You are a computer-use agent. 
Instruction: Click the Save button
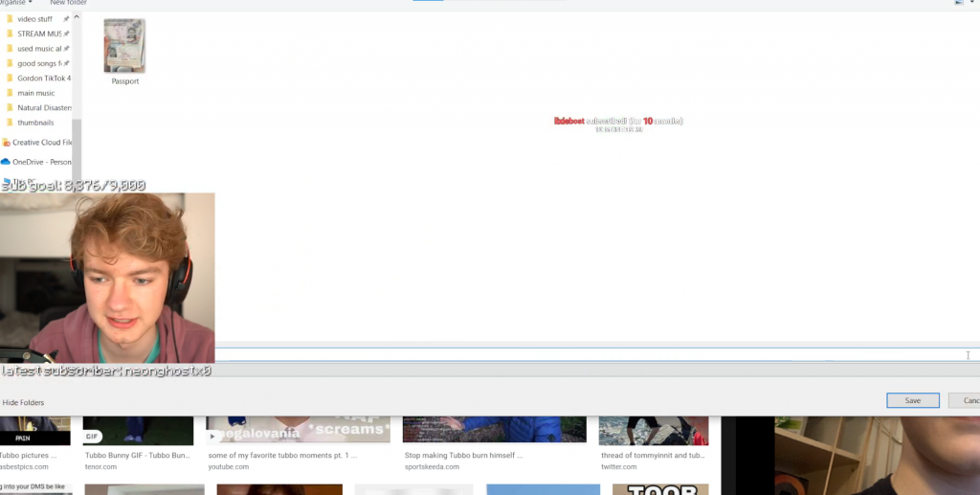pos(912,400)
